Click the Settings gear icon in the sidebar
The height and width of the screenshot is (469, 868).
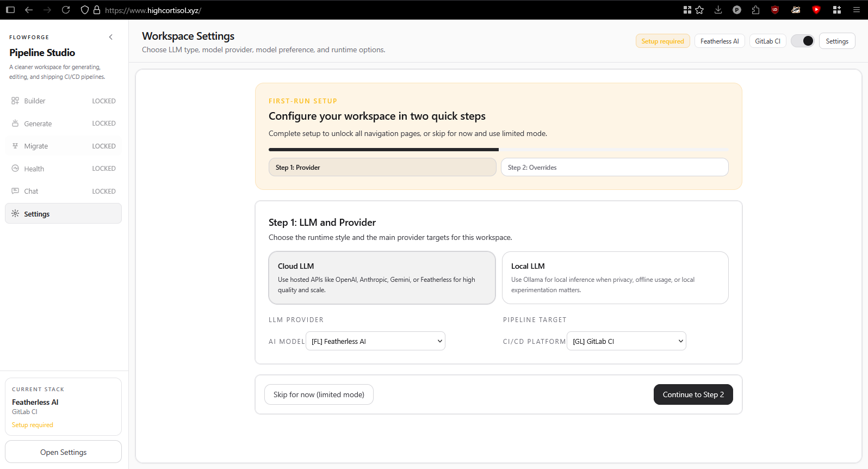15,214
